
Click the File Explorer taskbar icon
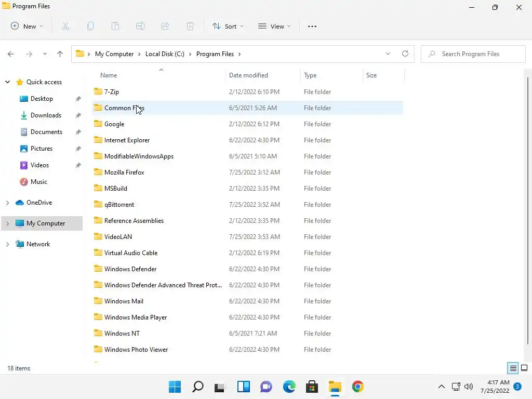[335, 387]
